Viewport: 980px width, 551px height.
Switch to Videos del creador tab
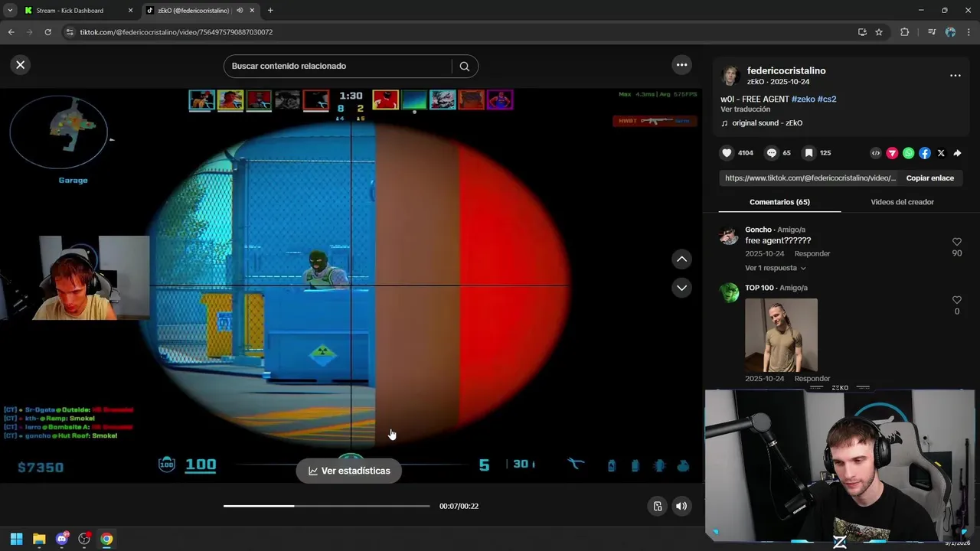[x=902, y=202]
